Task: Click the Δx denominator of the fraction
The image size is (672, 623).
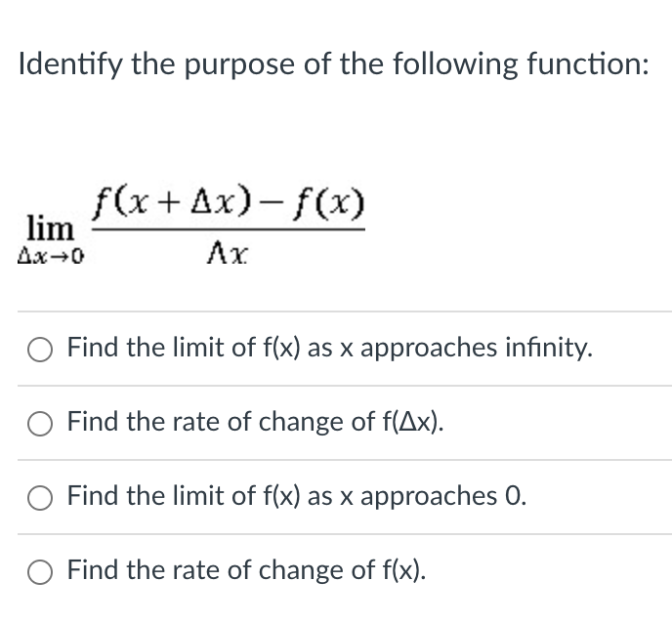Action: pyautogui.click(x=228, y=253)
